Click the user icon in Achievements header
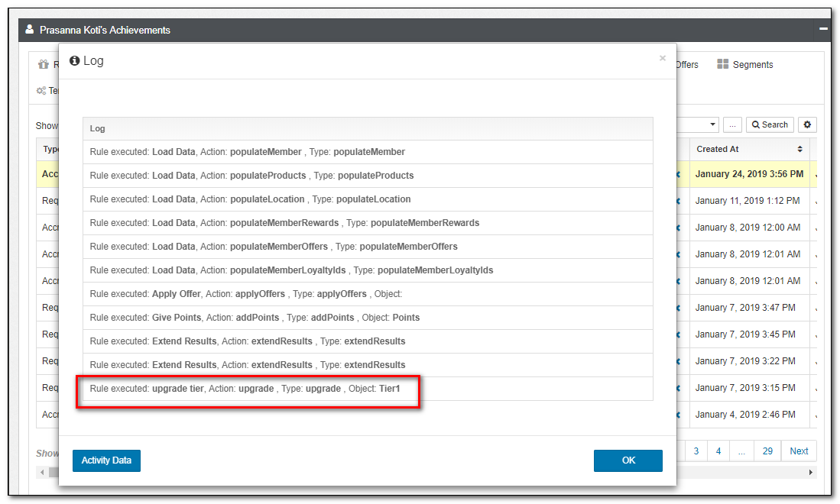840x504 pixels. pyautogui.click(x=30, y=30)
